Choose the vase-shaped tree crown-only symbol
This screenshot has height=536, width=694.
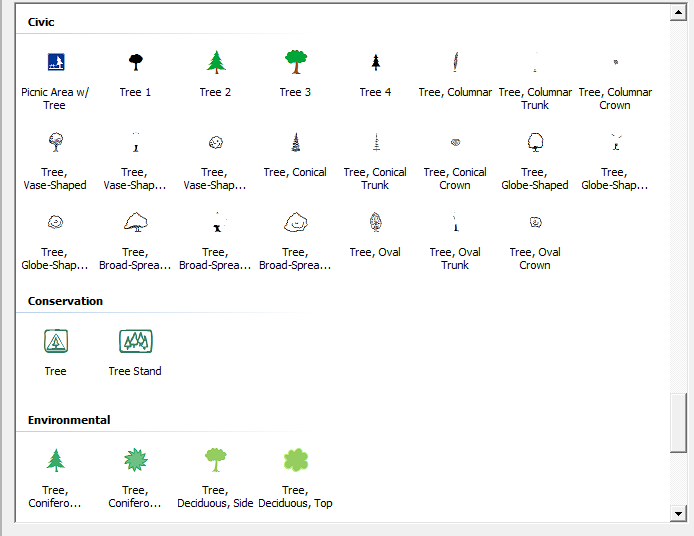(216, 142)
